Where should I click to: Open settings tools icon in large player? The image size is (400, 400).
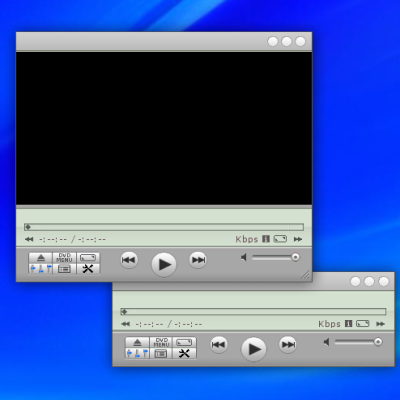pyautogui.click(x=88, y=269)
